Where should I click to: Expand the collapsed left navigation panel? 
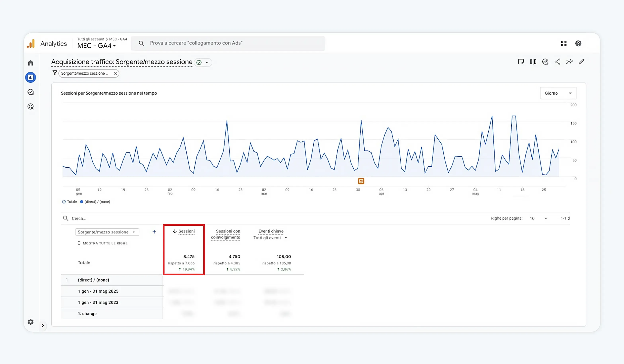(43, 325)
